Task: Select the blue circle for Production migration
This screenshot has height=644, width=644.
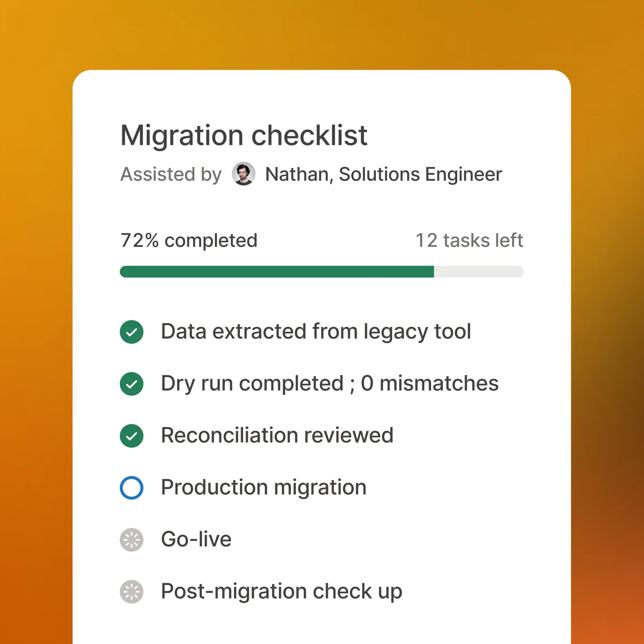Action: tap(132, 488)
